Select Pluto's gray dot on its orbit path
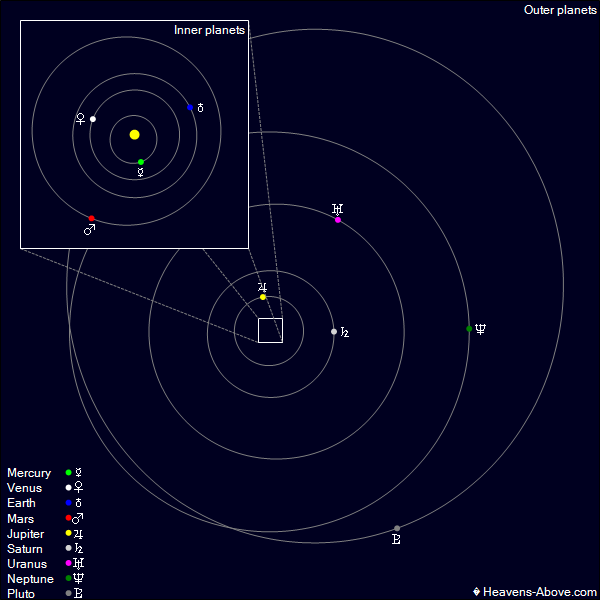This screenshot has width=600, height=600. click(x=397, y=528)
